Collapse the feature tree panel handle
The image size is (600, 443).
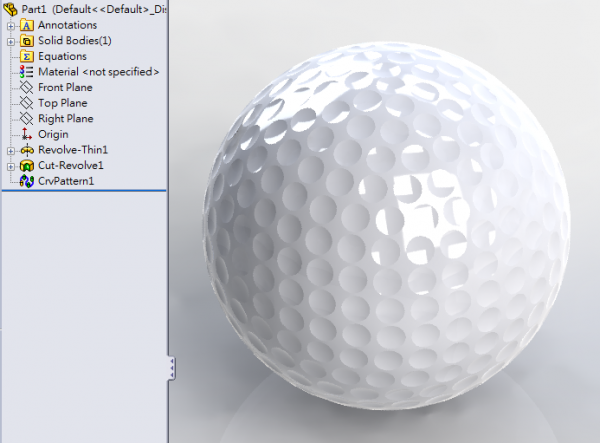point(172,368)
